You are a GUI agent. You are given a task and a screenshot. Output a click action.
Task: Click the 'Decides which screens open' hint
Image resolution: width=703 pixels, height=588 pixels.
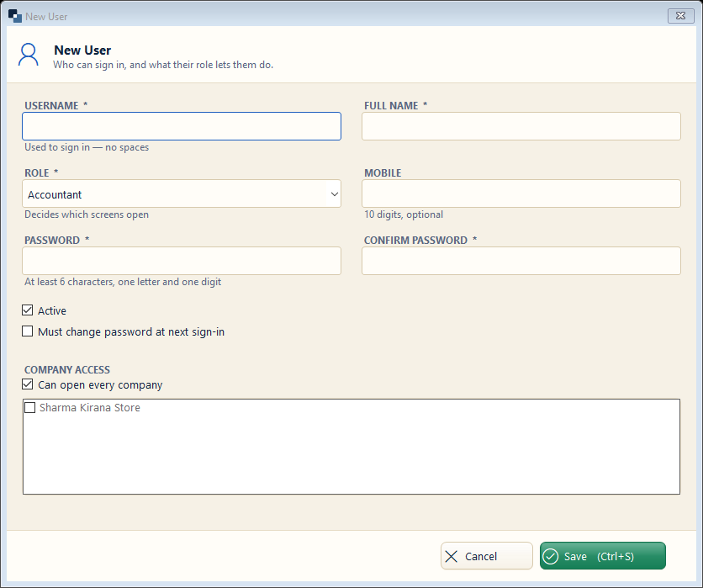[87, 215]
